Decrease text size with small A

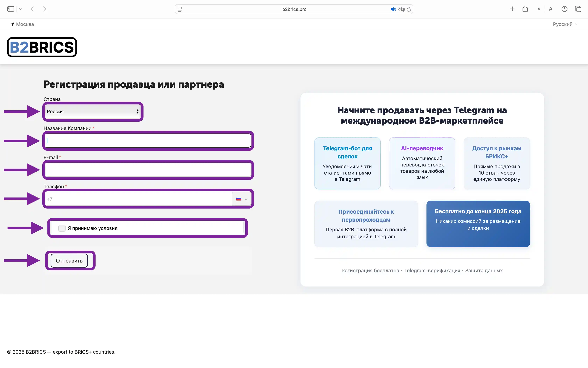pos(539,9)
